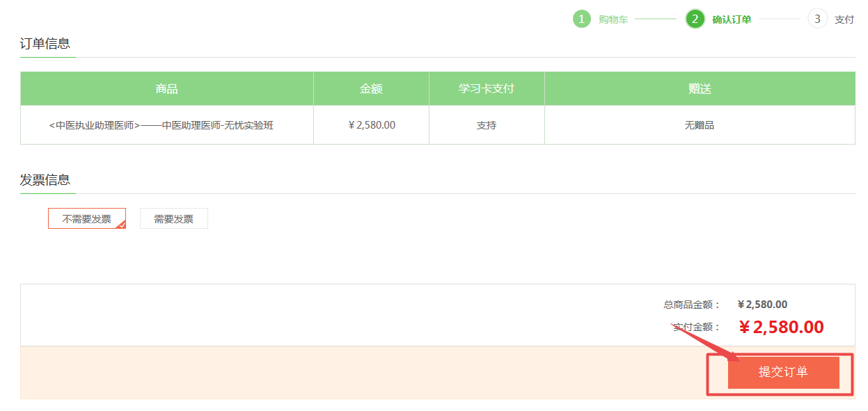Viewport: 868px width, 411px height.
Task: Click the 金额 column header
Action: (x=371, y=88)
